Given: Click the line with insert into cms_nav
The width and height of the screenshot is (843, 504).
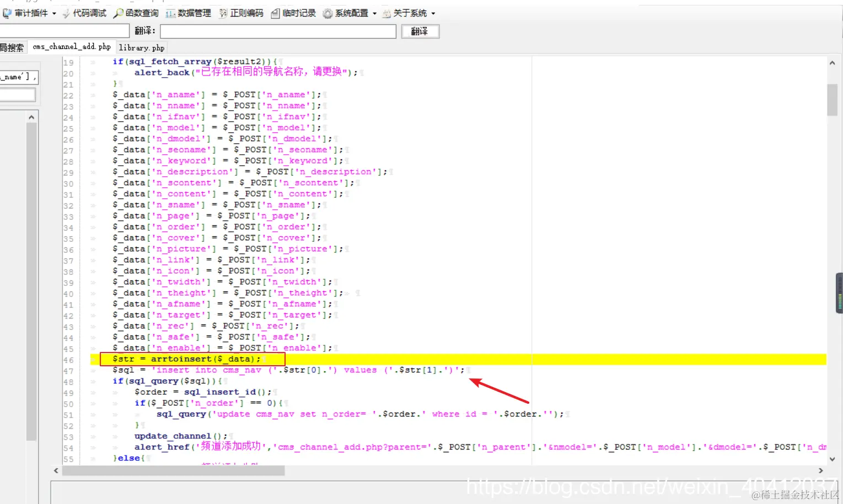Looking at the screenshot, I should [x=288, y=370].
